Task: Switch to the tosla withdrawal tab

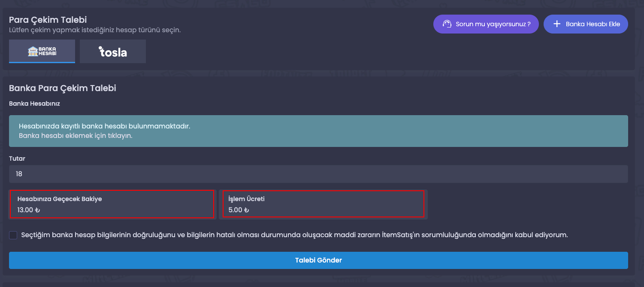Action: click(x=113, y=52)
